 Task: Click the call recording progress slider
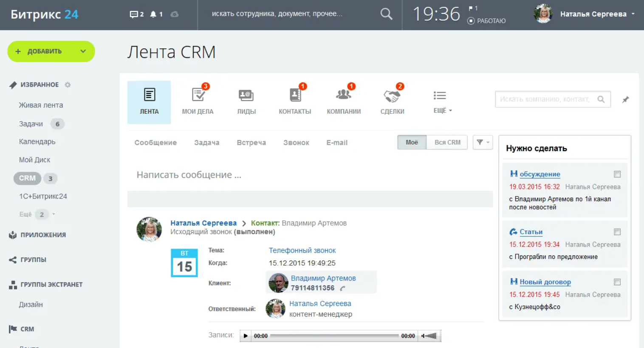[334, 336]
